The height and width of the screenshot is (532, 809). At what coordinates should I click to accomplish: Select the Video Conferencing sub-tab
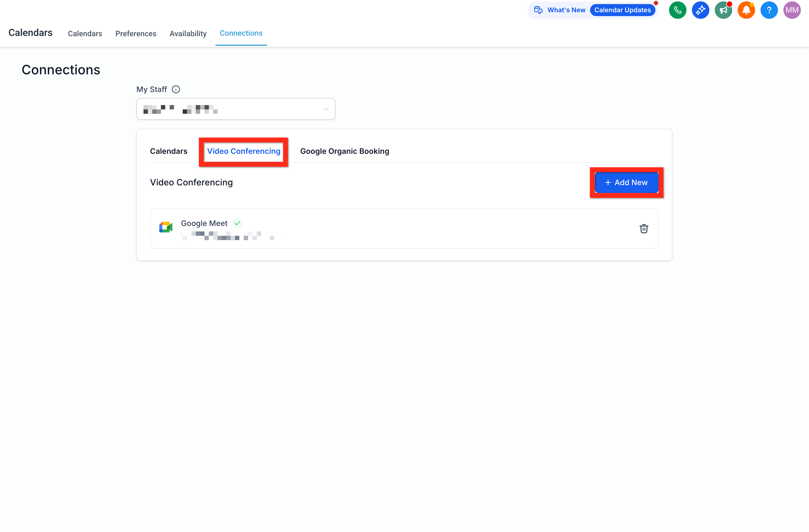tap(244, 151)
